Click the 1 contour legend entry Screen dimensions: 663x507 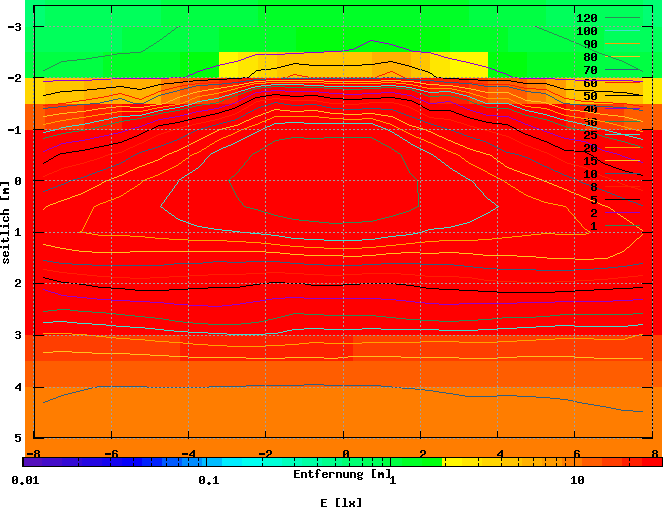coord(593,226)
